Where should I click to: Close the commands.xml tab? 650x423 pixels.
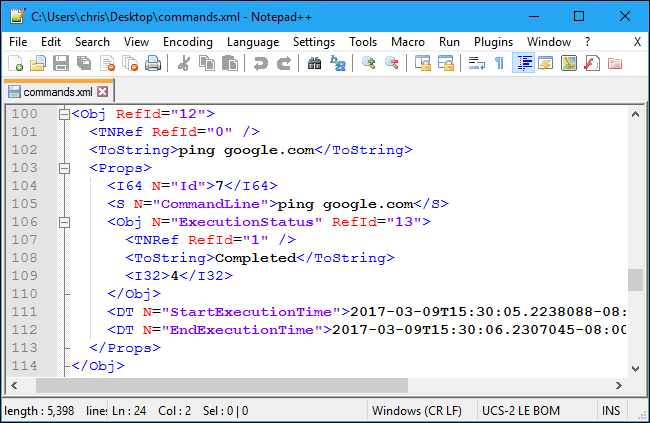point(102,92)
